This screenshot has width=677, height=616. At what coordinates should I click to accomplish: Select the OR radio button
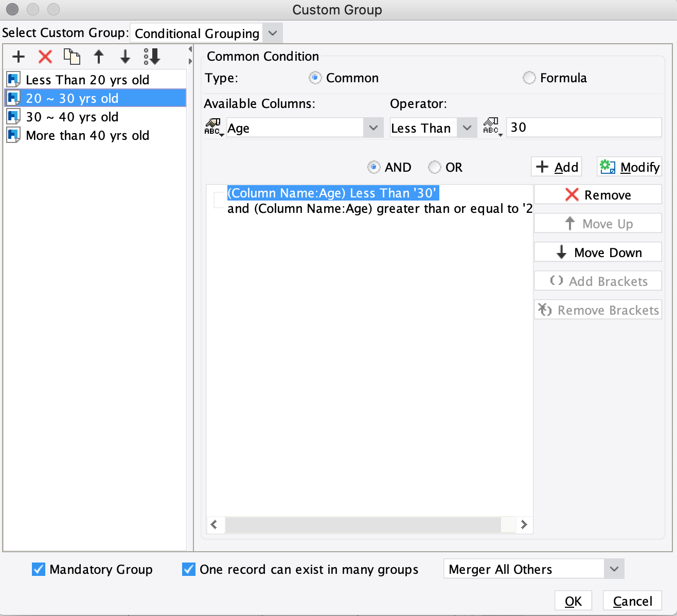point(435,167)
